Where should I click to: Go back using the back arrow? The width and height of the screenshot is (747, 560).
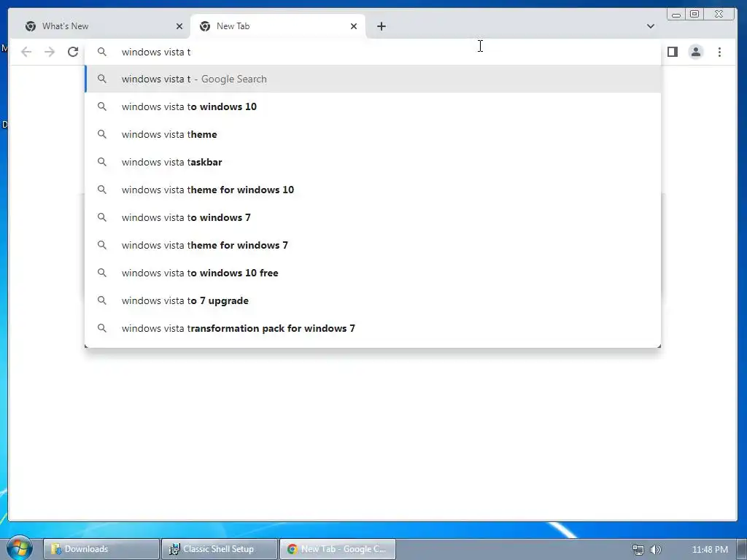27,52
